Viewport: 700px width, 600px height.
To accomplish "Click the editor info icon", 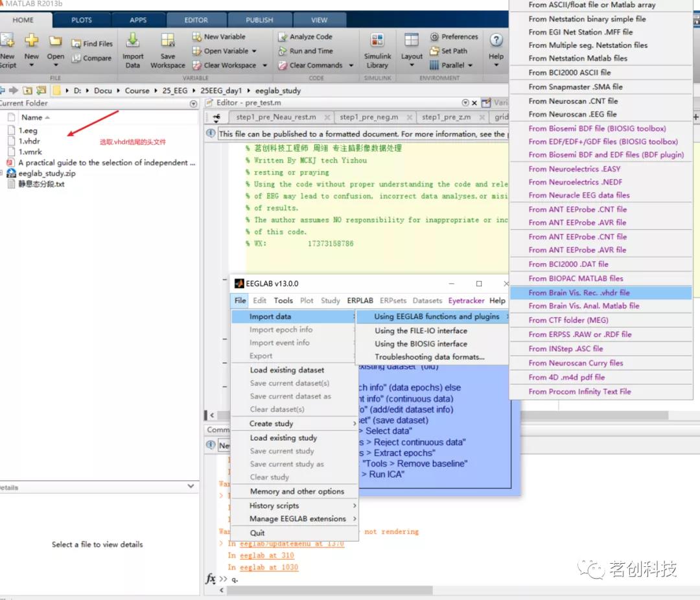I will 211,133.
